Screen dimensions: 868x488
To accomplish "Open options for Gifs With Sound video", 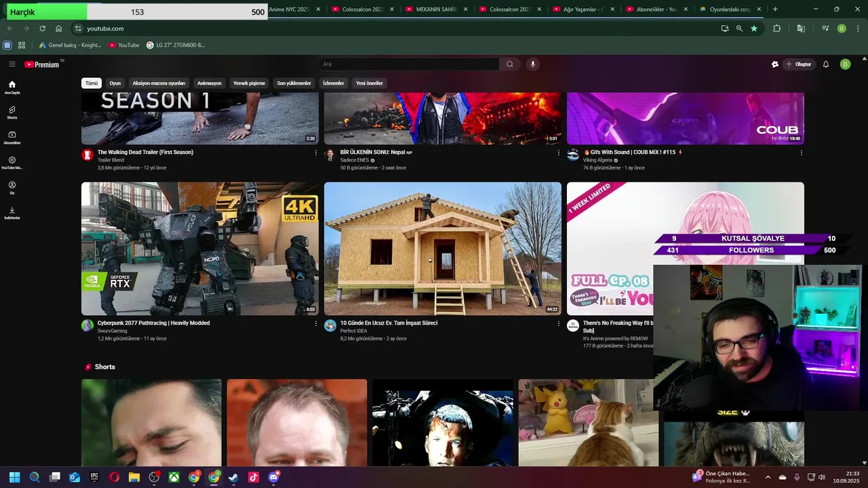I will [801, 153].
